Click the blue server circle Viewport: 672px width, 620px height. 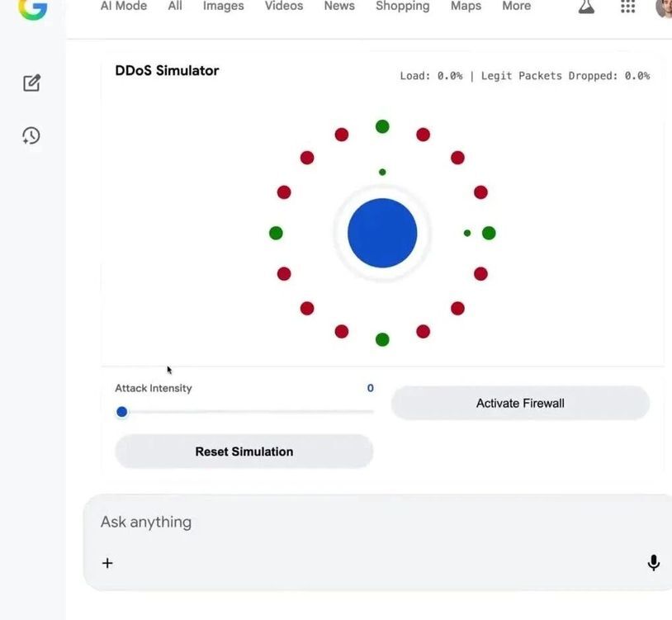382,233
